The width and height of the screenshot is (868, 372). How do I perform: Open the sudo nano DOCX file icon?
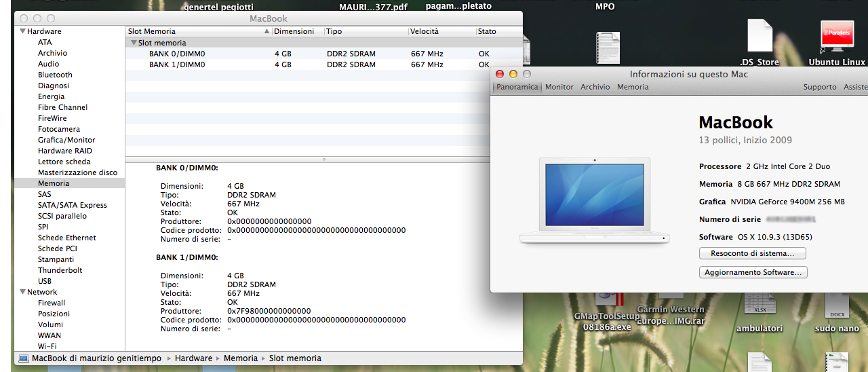[836, 304]
